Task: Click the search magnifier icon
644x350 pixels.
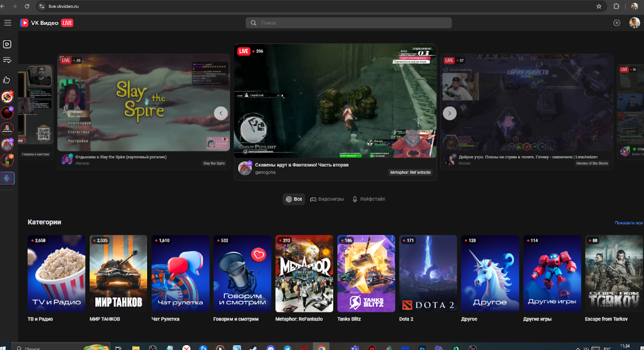Action: click(x=254, y=23)
